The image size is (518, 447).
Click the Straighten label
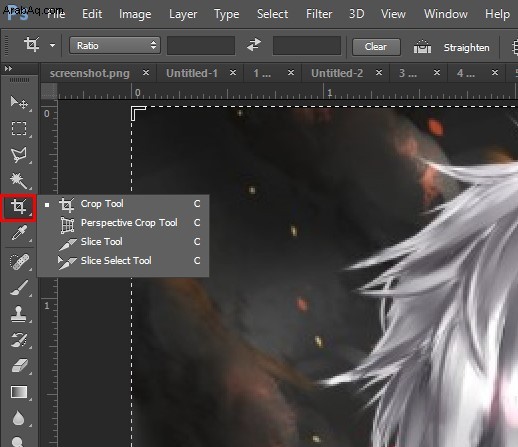click(x=466, y=48)
